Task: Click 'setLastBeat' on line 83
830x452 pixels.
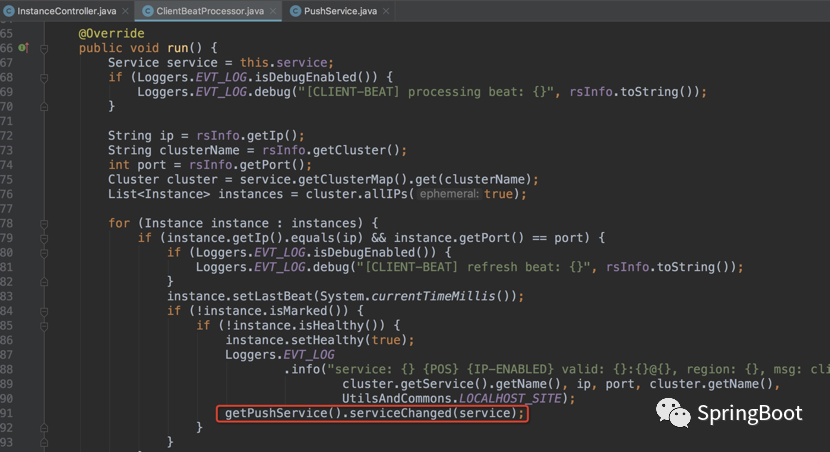Action: 273,296
